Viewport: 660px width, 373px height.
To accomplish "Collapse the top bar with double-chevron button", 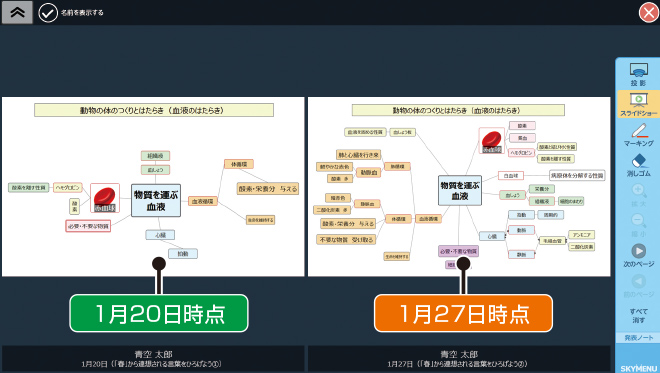I will (x=17, y=12).
